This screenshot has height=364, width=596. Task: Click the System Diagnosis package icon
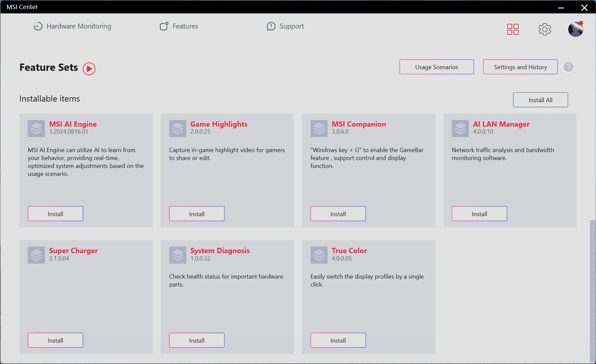click(x=178, y=255)
